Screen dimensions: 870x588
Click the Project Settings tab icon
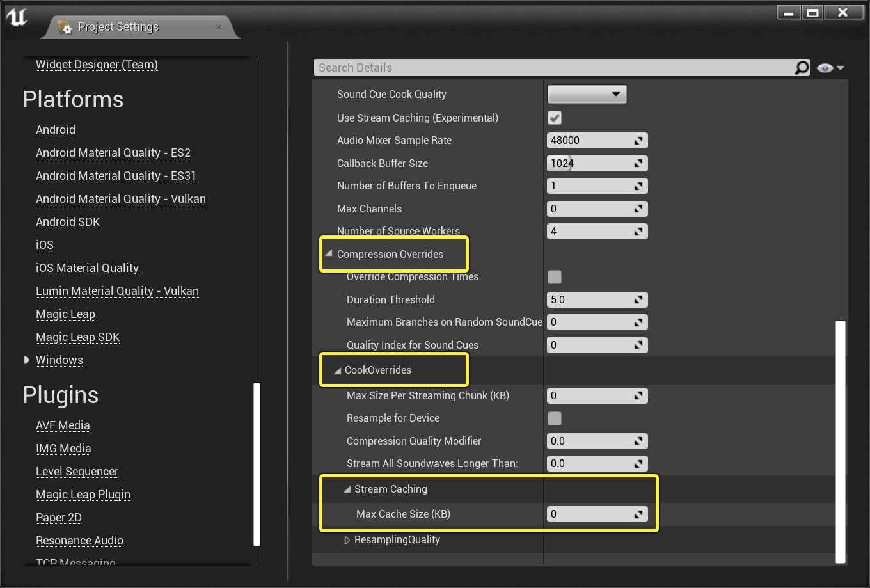point(65,27)
